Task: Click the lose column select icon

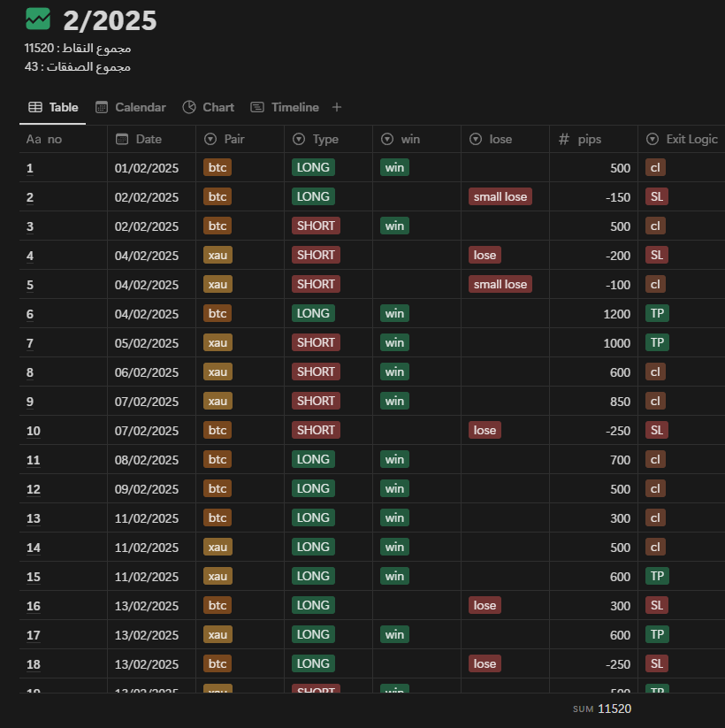Action: coord(476,139)
